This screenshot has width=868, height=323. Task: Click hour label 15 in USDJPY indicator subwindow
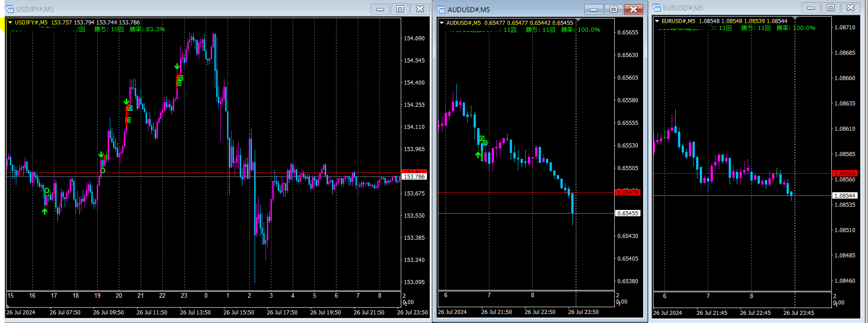[10, 296]
